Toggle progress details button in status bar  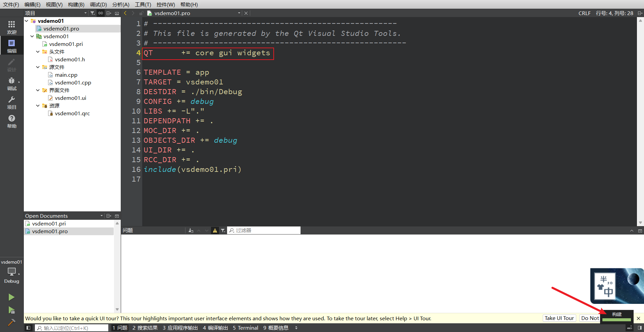[630, 328]
